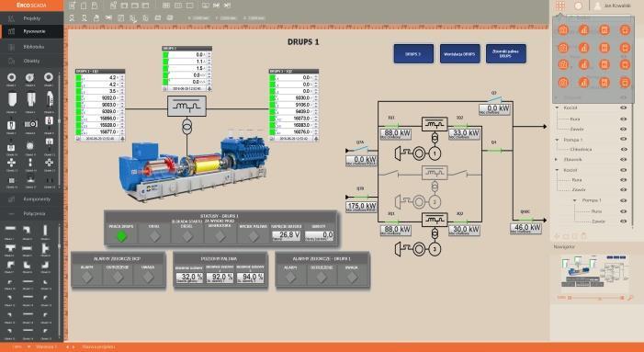
Task: Click the blue Wentylacja DRUPS button
Action: (x=459, y=54)
